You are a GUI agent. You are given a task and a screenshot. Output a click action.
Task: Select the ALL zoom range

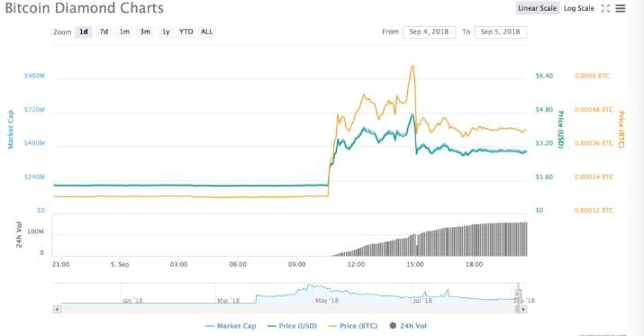click(206, 32)
